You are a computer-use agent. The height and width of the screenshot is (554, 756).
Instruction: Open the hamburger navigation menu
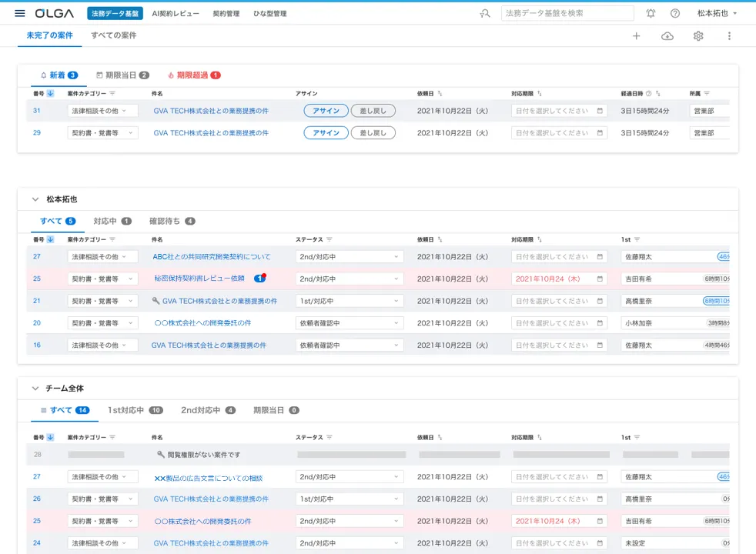point(20,13)
